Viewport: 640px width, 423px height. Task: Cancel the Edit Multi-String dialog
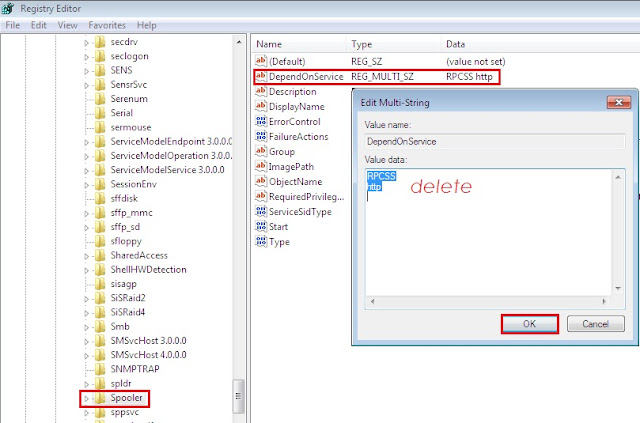596,324
